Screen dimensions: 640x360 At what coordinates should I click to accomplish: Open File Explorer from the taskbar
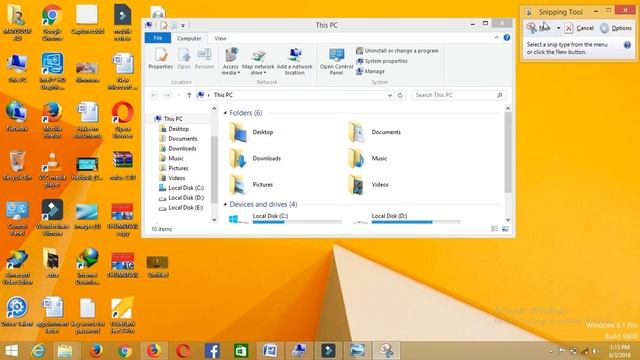click(65, 351)
